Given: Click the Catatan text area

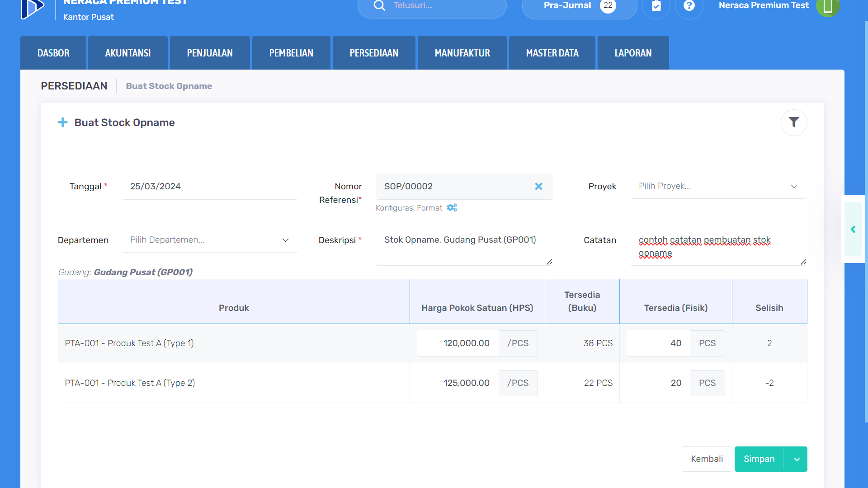Looking at the screenshot, I should tap(718, 247).
